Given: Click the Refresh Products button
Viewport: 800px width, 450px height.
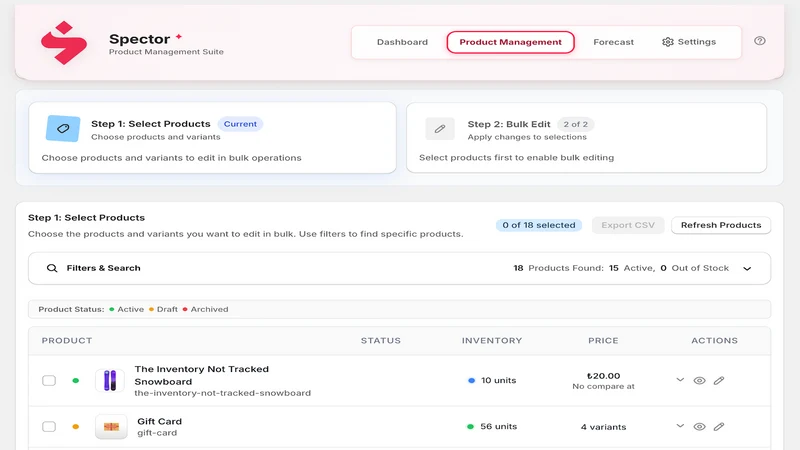Looking at the screenshot, I should (721, 225).
